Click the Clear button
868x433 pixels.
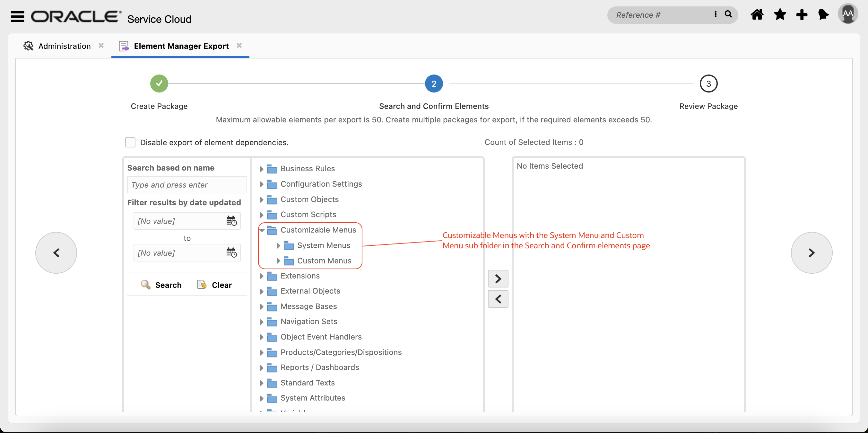215,285
